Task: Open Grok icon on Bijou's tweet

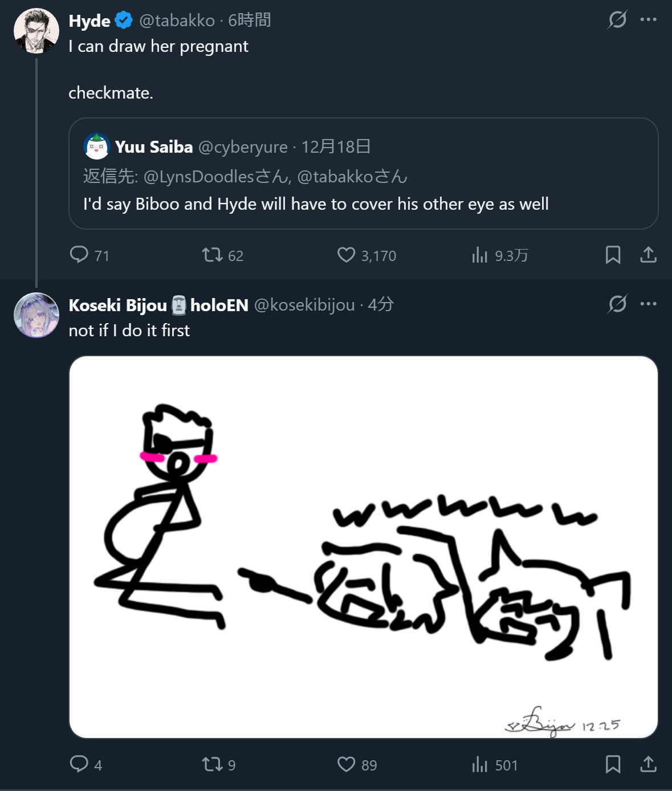Action: tap(617, 304)
